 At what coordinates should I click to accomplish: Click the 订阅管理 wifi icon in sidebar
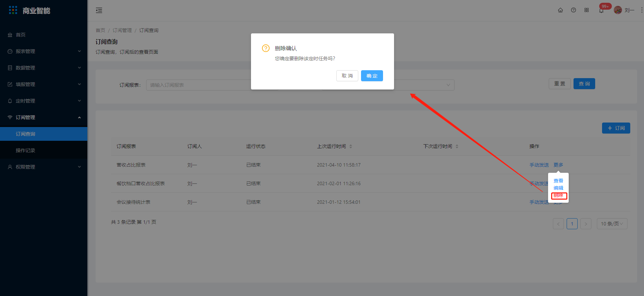10,117
